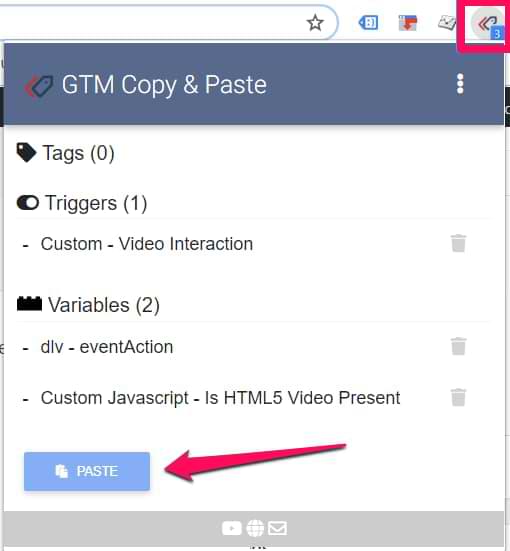Remove Custom Javascript Is HTML5 Video Present variable

[458, 397]
